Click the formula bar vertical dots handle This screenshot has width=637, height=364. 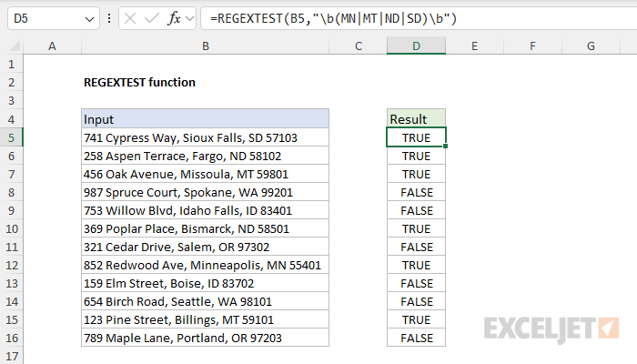pyautogui.click(x=109, y=18)
